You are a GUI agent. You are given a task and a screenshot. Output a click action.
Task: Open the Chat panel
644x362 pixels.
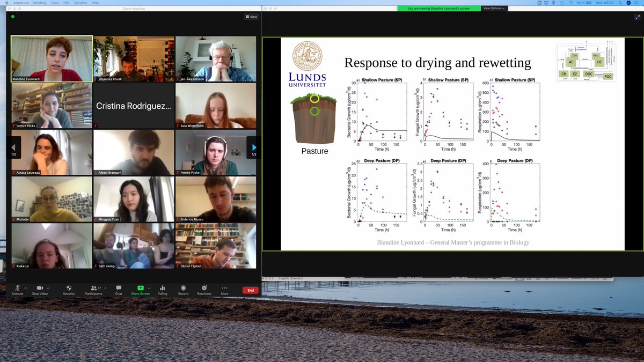point(119,290)
